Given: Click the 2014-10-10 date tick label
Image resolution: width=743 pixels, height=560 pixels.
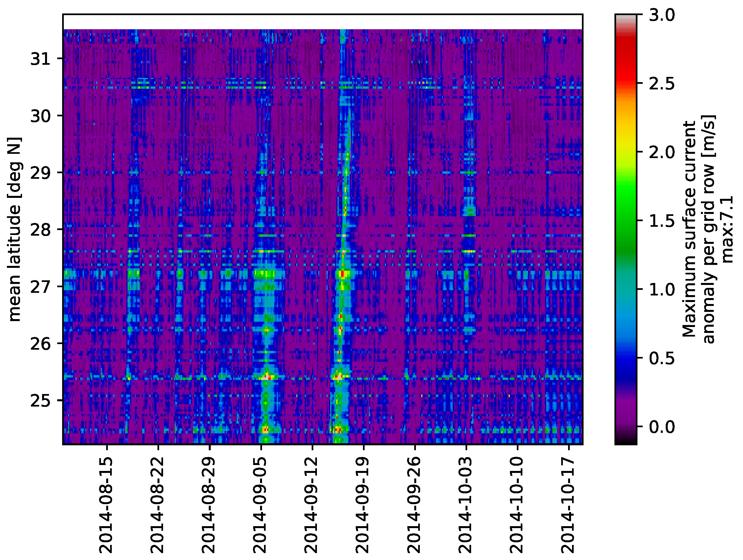Looking at the screenshot, I should point(517,505).
